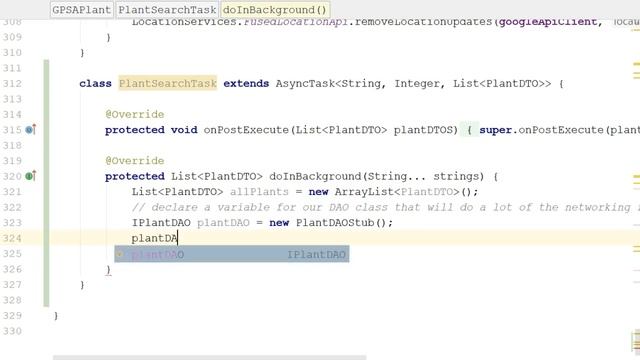Click the doInBackground method name on line 320
Screen dimensions: 640x360
[x=315, y=176]
